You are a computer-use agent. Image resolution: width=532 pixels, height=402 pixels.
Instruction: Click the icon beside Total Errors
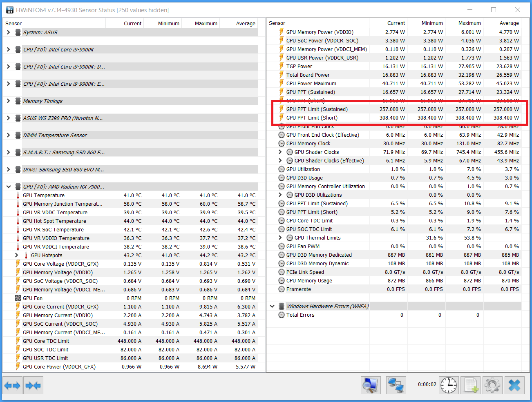click(282, 315)
